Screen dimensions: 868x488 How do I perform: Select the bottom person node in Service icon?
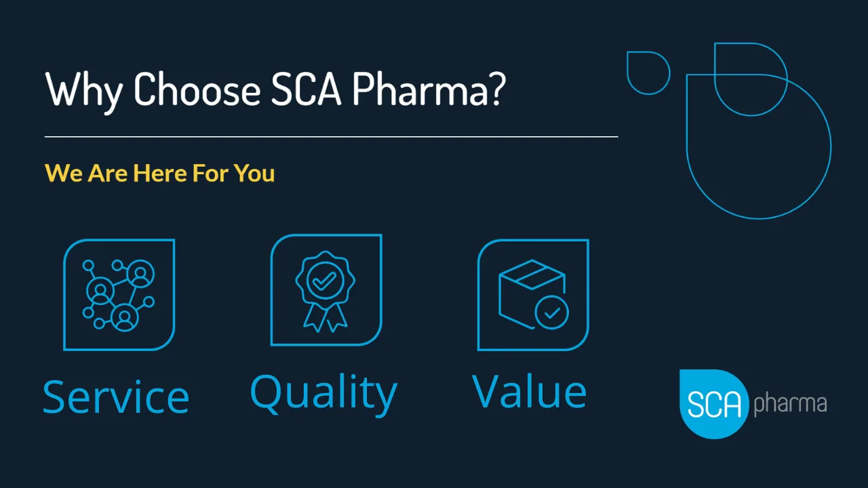[x=125, y=317]
